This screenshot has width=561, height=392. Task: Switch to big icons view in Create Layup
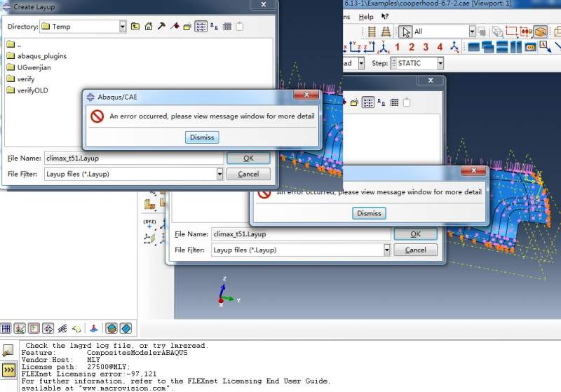click(x=214, y=27)
